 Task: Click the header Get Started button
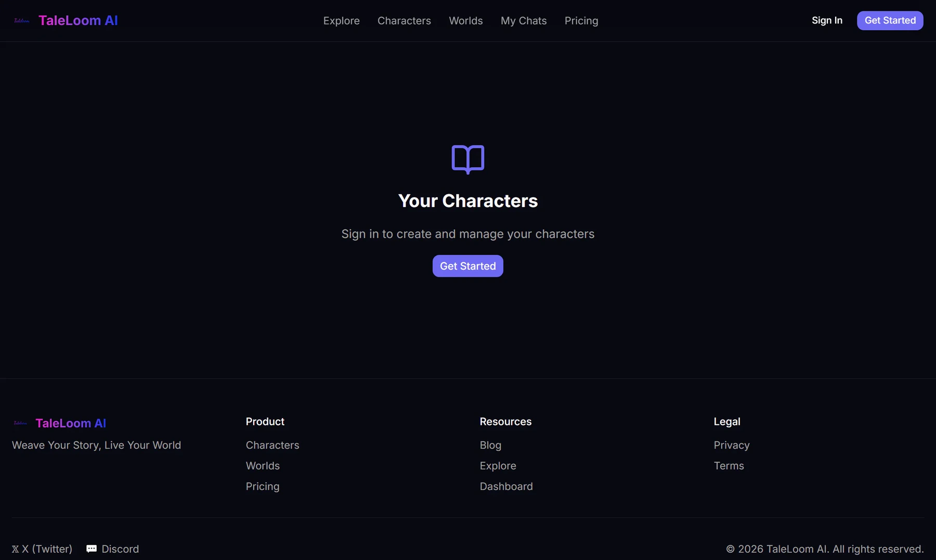tap(890, 20)
